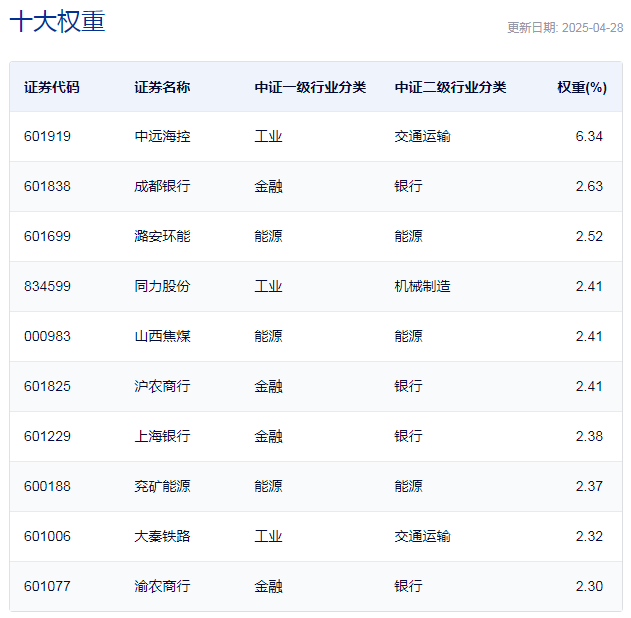Click weight value 2.52

pos(589,236)
